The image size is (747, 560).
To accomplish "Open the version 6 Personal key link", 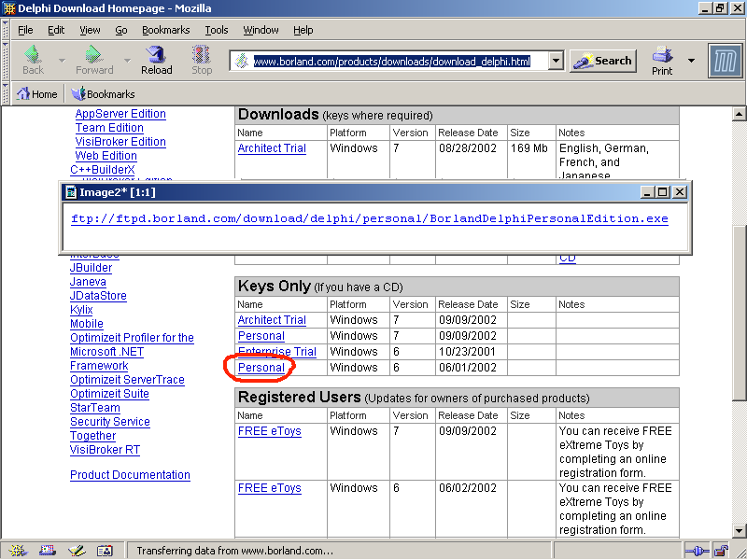I will point(261,368).
